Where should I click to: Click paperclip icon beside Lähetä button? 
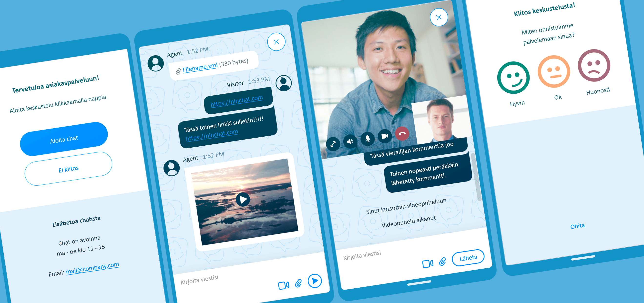pyautogui.click(x=442, y=262)
